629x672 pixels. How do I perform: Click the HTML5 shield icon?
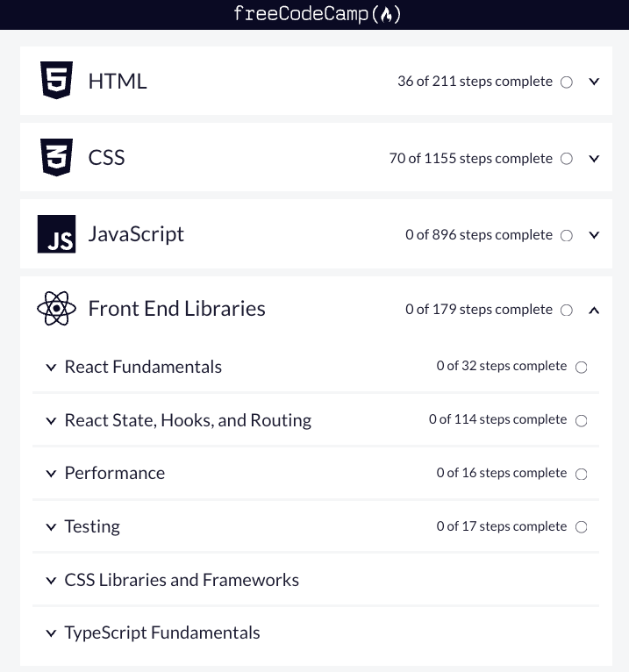pos(56,80)
